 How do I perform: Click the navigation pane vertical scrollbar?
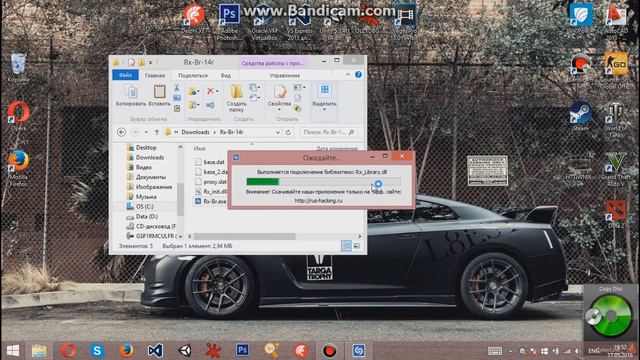tap(180, 199)
